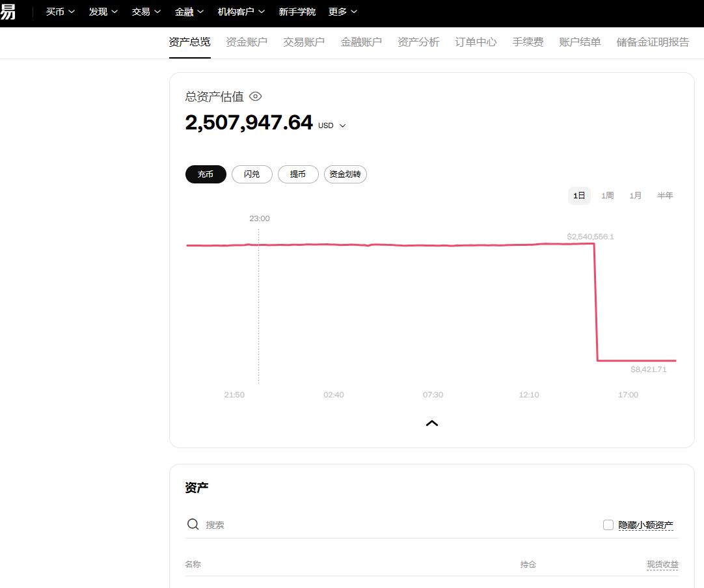Screen dimensions: 704x588
Task: Collapse the chart with the up chevron
Action: click(x=432, y=423)
